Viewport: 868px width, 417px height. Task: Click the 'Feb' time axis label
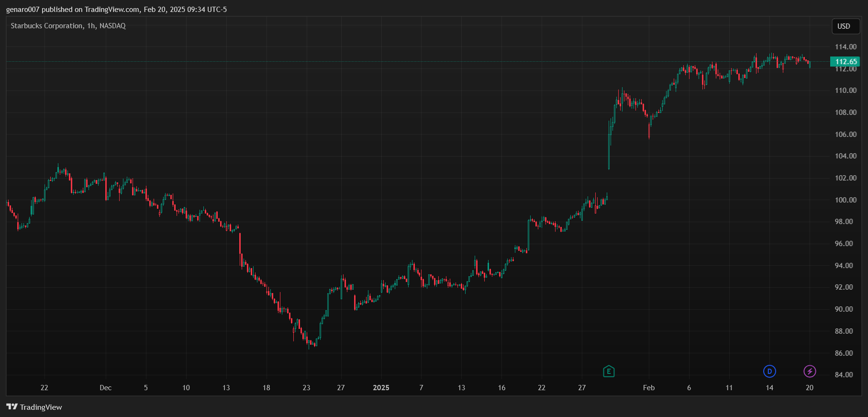649,387
